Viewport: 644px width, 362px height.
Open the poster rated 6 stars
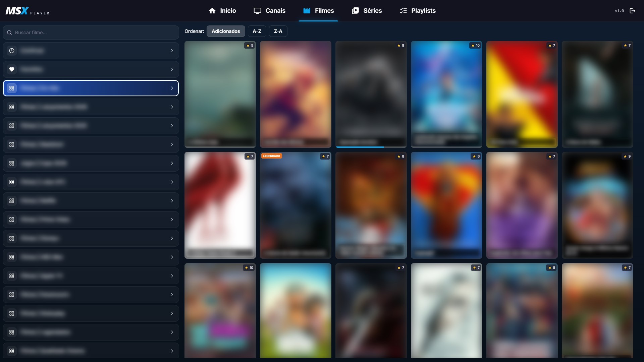pos(446,205)
